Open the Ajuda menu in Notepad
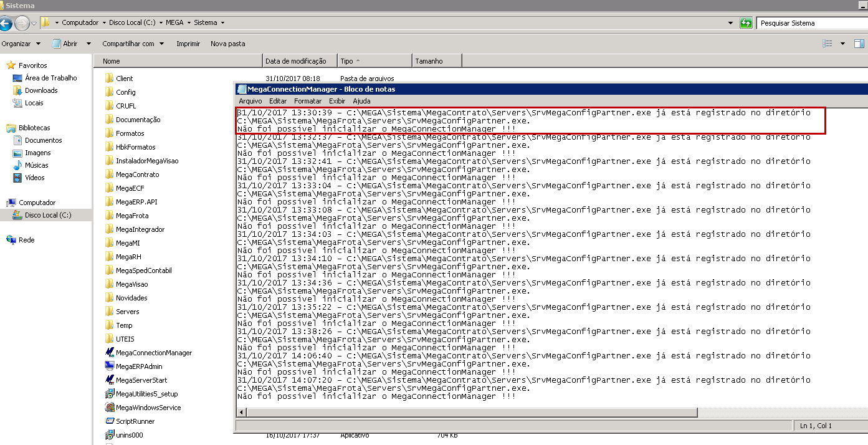This screenshot has width=868, height=445. pos(361,101)
